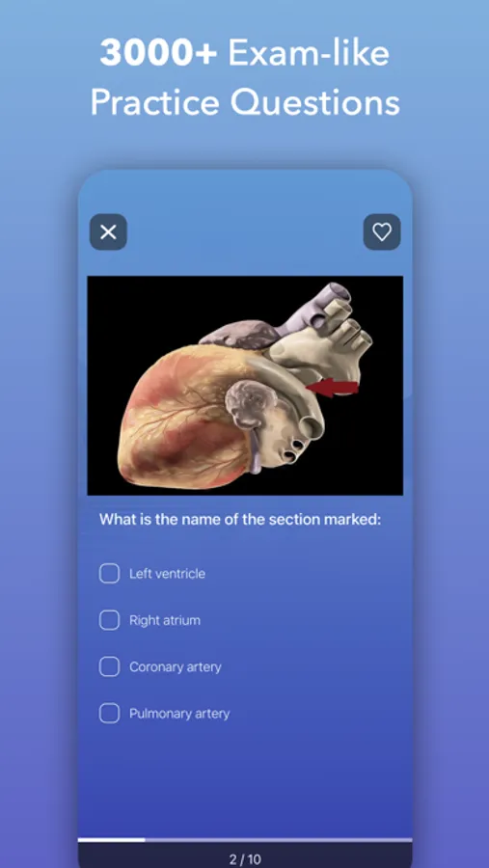The image size is (489, 868).
Task: Click the 'Practice Questions' headline text
Action: coord(245,102)
